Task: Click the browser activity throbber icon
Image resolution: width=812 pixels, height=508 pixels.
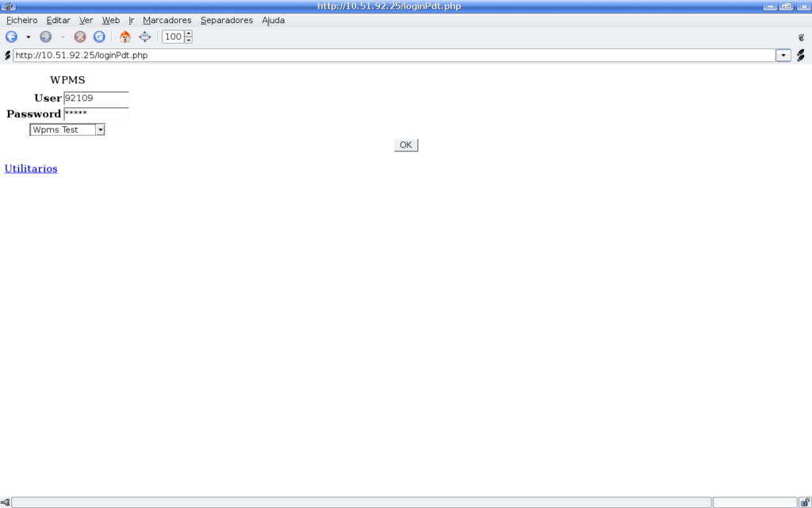Action: click(x=801, y=37)
